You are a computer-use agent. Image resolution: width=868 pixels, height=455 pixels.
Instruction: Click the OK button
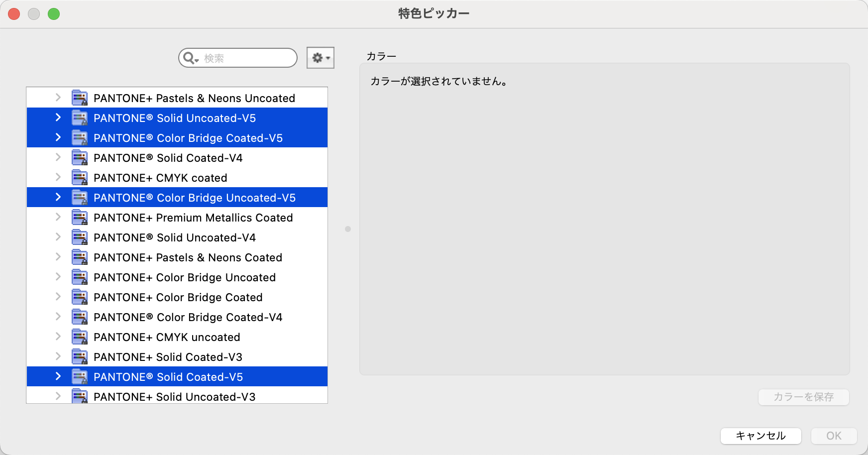834,436
